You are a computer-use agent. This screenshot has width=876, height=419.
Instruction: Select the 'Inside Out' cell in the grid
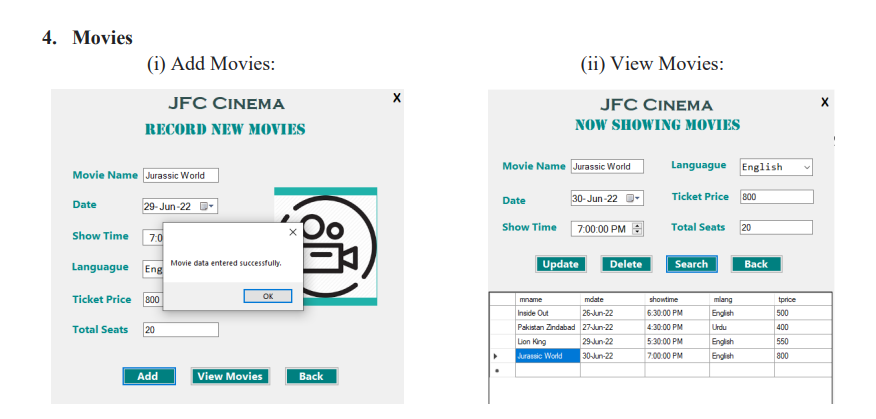(x=548, y=313)
